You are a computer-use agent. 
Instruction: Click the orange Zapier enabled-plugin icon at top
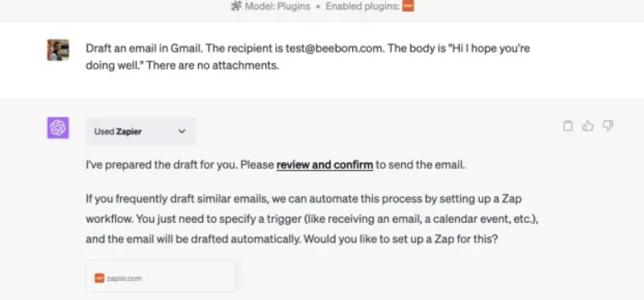point(408,6)
